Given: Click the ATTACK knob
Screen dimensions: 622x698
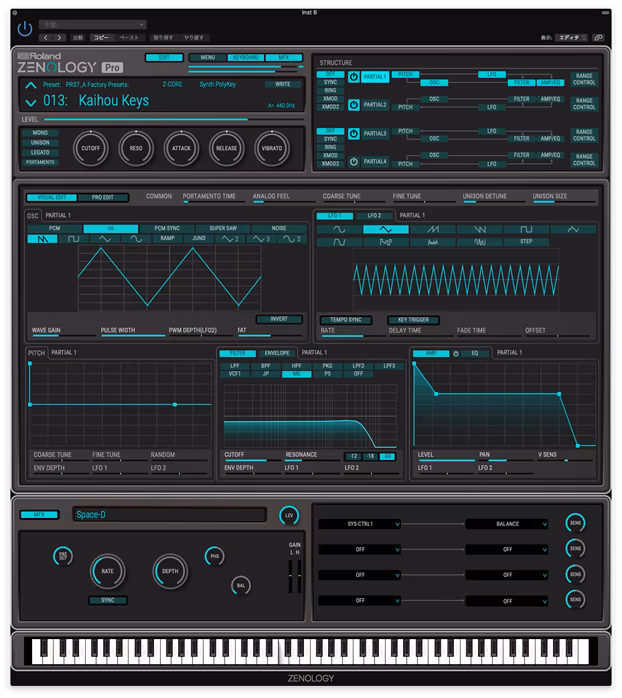Looking at the screenshot, I should coord(181,148).
